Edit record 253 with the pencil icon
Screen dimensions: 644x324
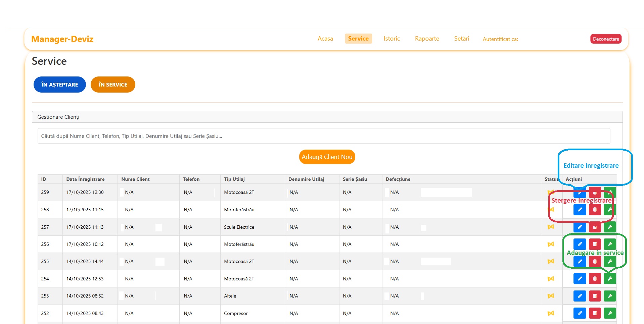pyautogui.click(x=580, y=296)
